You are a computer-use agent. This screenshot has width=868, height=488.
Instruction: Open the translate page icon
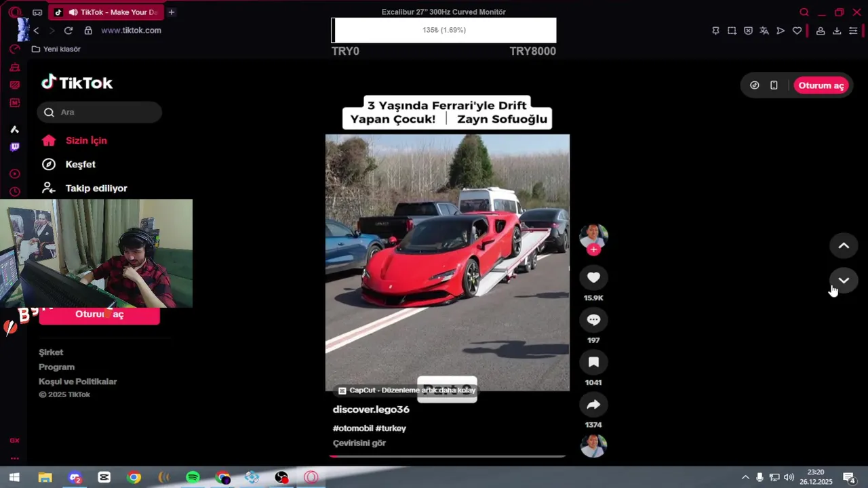pyautogui.click(x=764, y=30)
